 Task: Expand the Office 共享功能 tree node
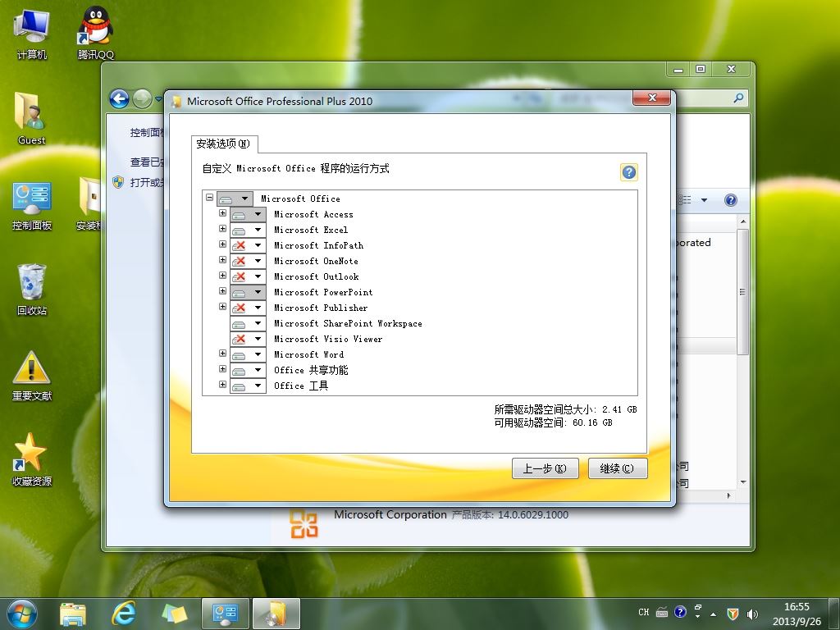coord(223,368)
